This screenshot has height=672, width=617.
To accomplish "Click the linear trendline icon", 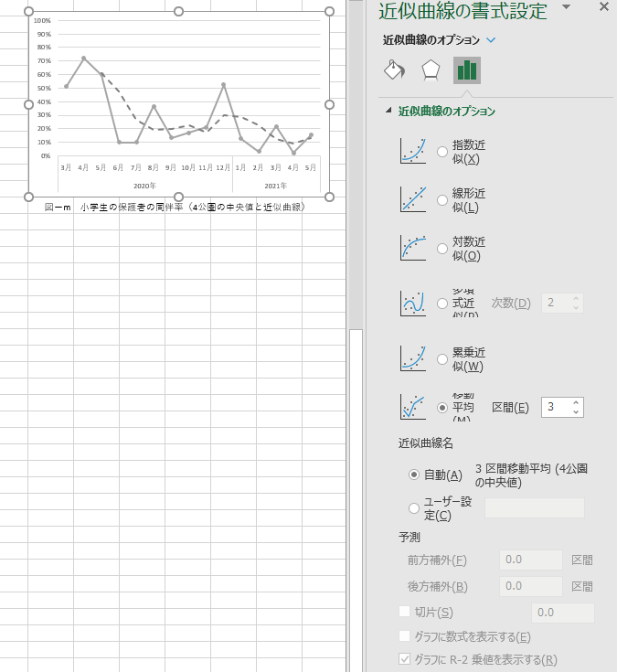I will click(412, 199).
